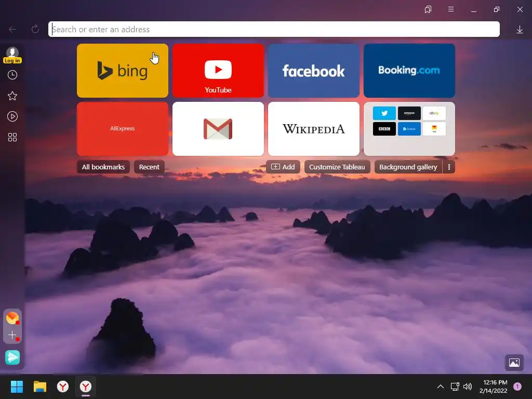Open Background gallery
Image resolution: width=532 pixels, height=399 pixels.
pyautogui.click(x=408, y=167)
